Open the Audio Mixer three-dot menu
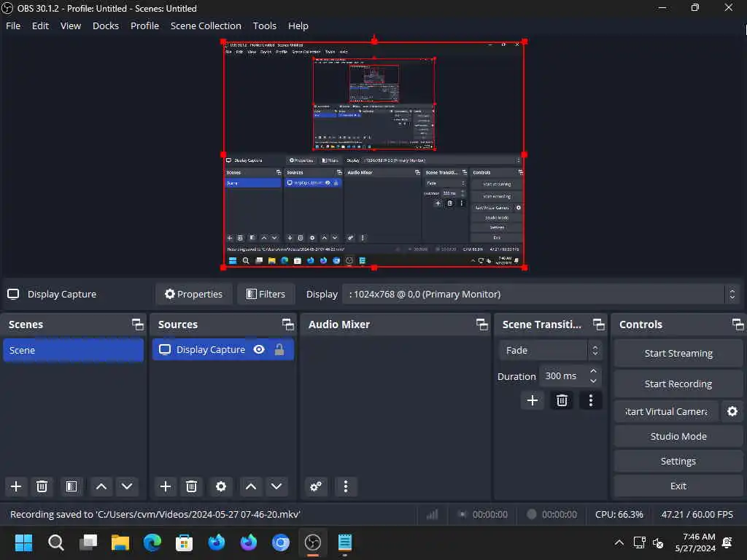Screen dimensions: 747x560 (346, 486)
